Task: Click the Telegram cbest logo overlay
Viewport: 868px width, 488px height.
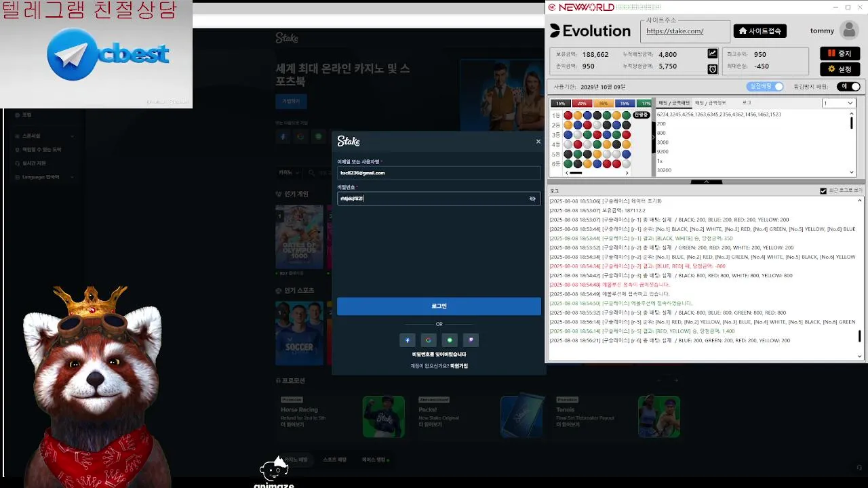Action: pyautogui.click(x=108, y=54)
